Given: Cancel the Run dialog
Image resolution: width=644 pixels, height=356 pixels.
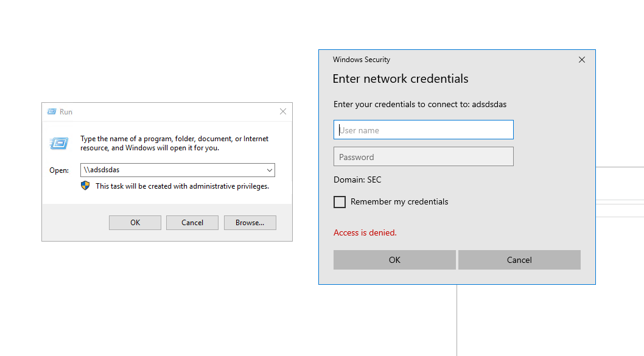Looking at the screenshot, I should (192, 223).
